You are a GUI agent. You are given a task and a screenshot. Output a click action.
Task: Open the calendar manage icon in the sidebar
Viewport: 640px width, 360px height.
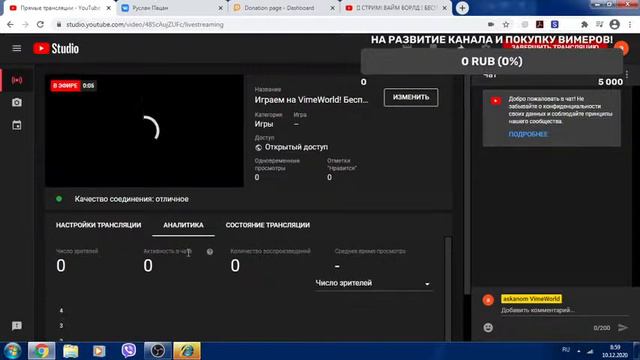point(17,125)
